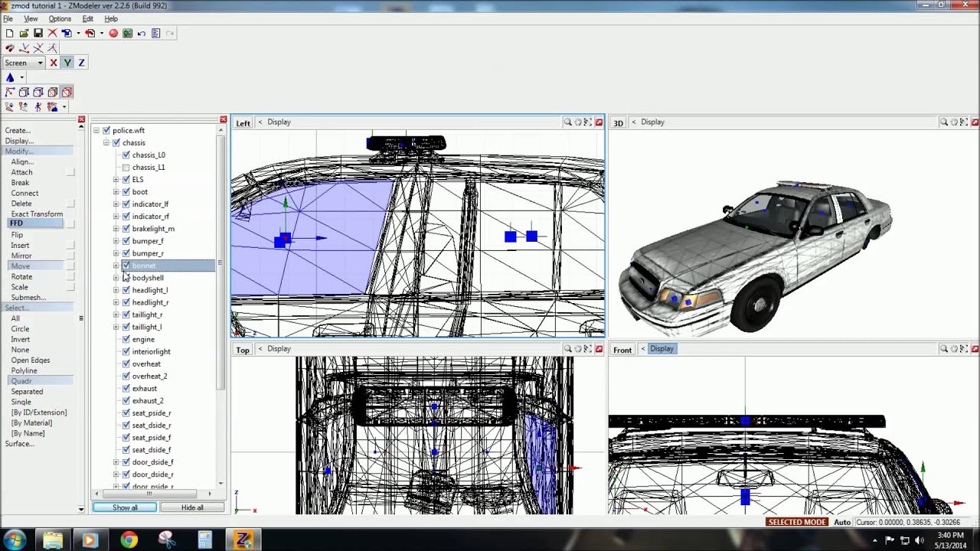Select the Rotate command
Image resolution: width=980 pixels, height=551 pixels.
click(21, 276)
